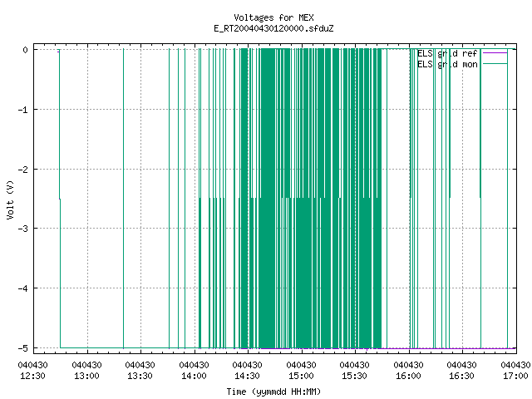Click the 'Time (yymmdd HH:MM)' x-axis label
Screen dimensions: 532x399
[x=273, y=392]
